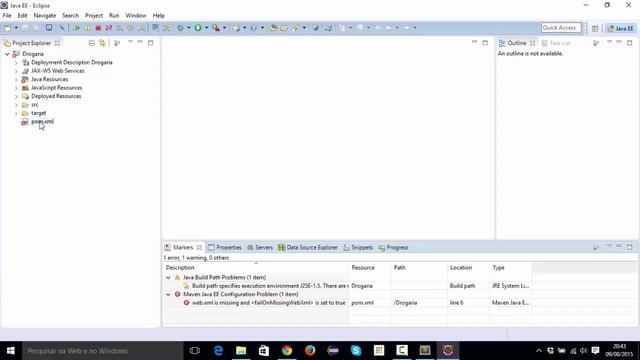
Task: Click the Open Perspective icon beside Java EE
Action: tap(595, 28)
